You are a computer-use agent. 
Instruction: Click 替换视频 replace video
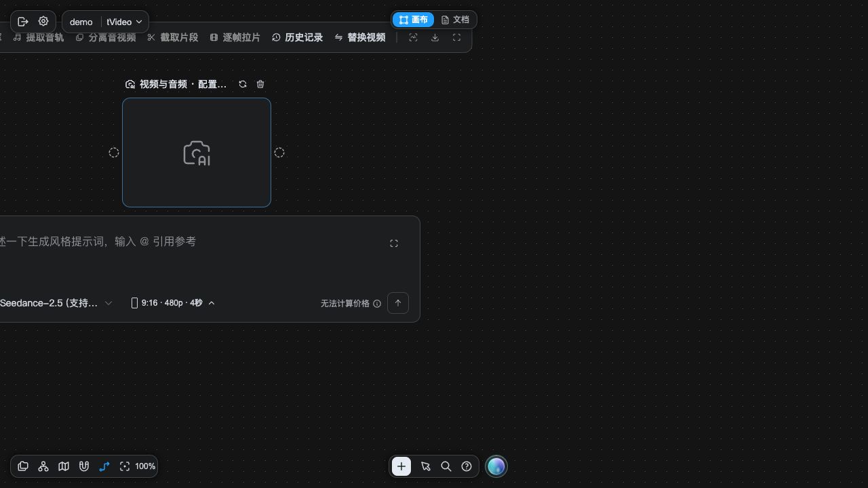(x=360, y=37)
